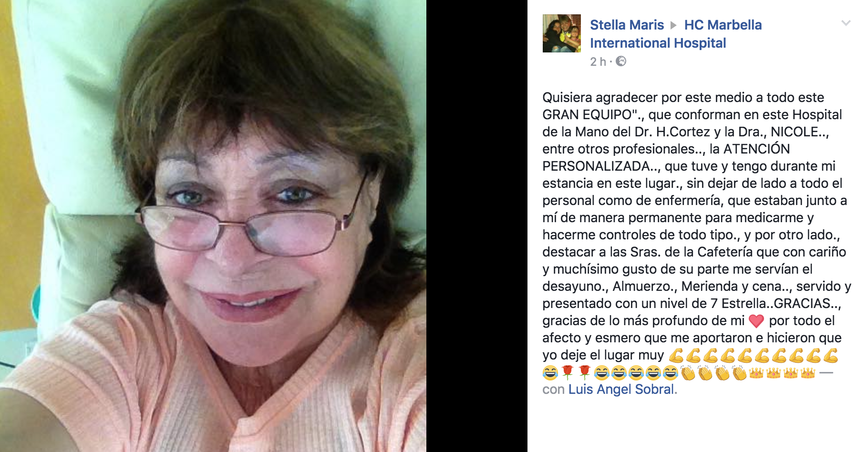Click the arrow between Stella Maris and HC Marbella
Image resolution: width=868 pixels, height=452 pixels.
(673, 25)
